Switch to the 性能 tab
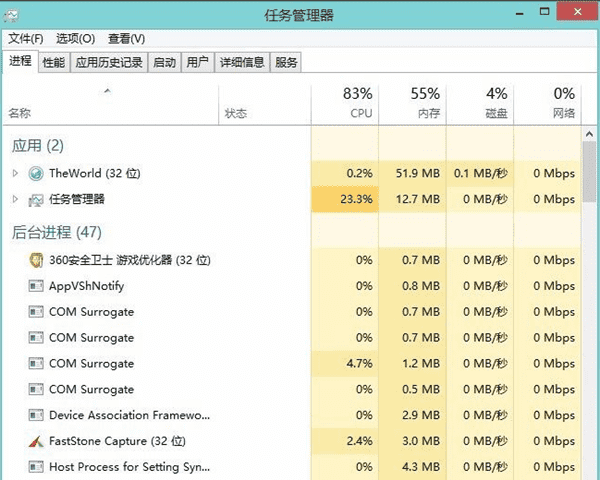Screen dimensions: 600x480 click(x=54, y=62)
